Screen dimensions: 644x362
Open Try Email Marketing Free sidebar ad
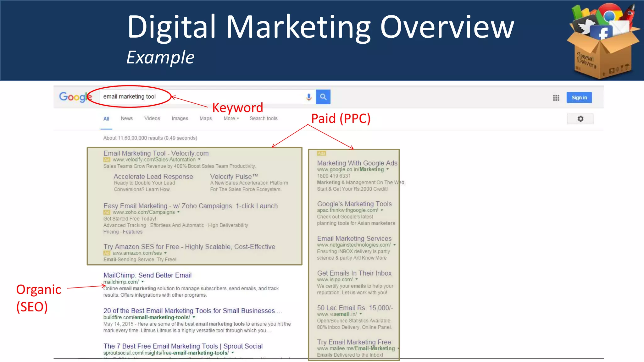[x=354, y=342]
